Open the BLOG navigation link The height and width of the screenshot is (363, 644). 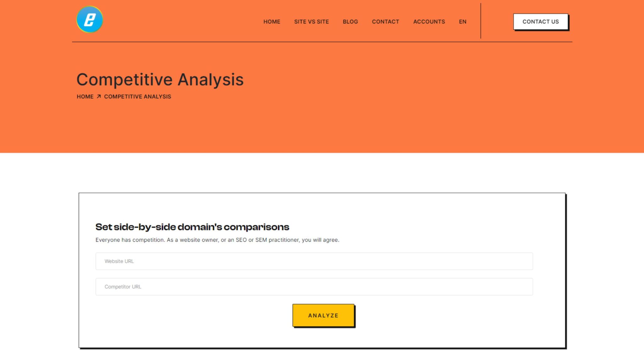(350, 22)
